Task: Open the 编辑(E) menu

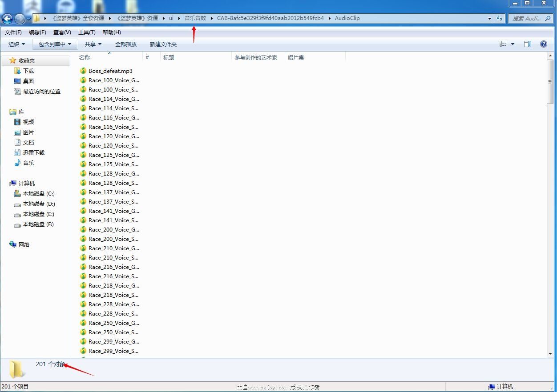Action: coord(37,32)
